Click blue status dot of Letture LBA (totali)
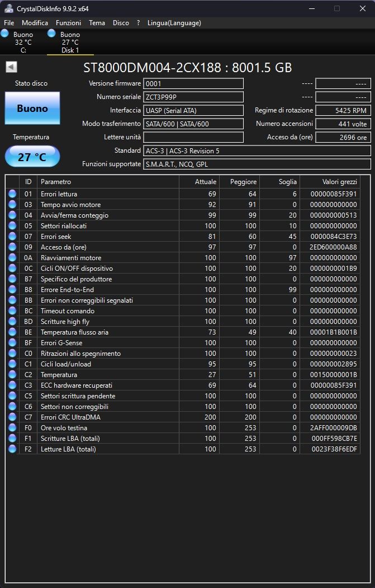375x588 pixels. pyautogui.click(x=12, y=449)
